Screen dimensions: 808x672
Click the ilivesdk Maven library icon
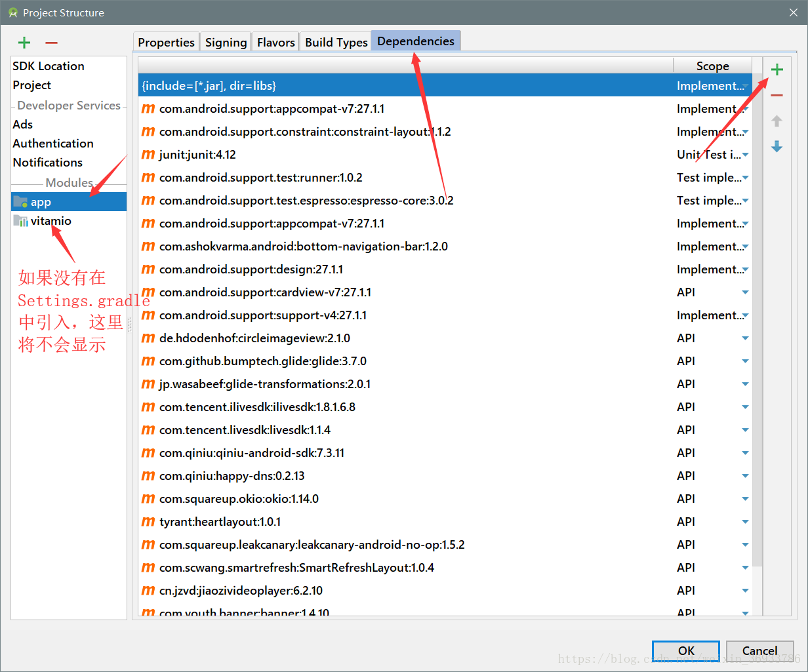[x=148, y=407]
